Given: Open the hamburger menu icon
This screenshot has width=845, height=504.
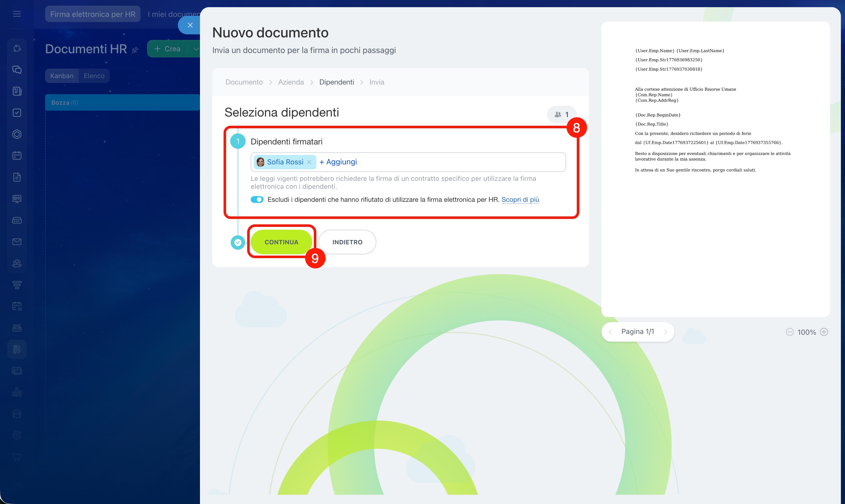Looking at the screenshot, I should click(17, 14).
